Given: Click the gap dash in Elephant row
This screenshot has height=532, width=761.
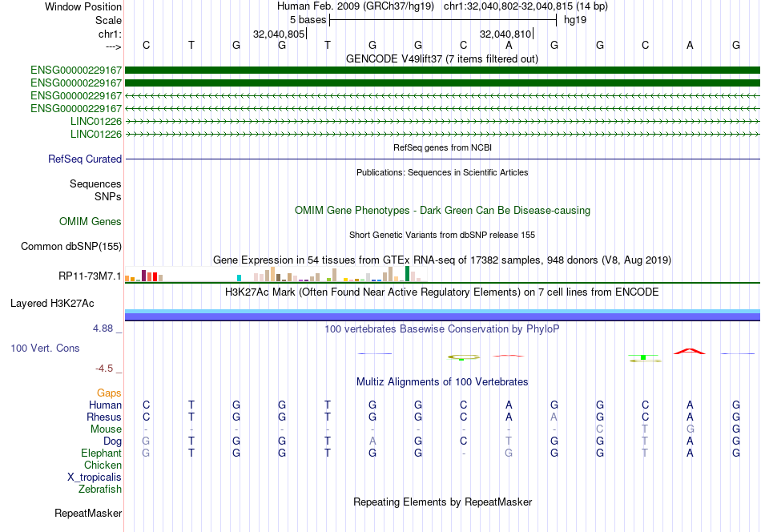Looking at the screenshot, I should 464,453.
